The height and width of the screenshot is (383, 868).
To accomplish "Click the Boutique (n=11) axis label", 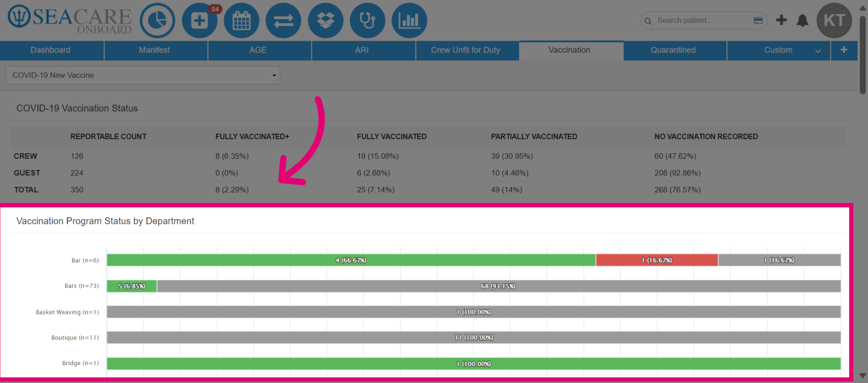I will coord(75,338).
